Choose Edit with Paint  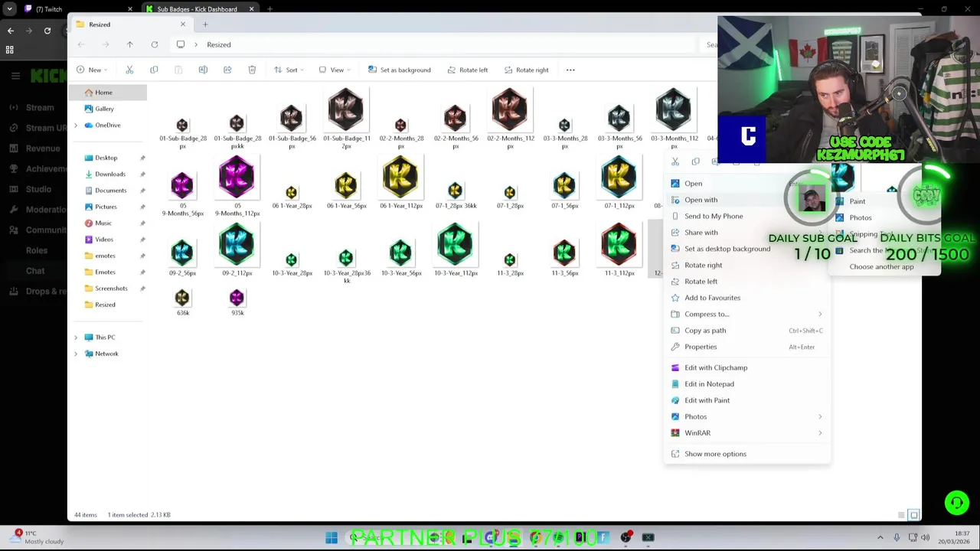pyautogui.click(x=746, y=400)
